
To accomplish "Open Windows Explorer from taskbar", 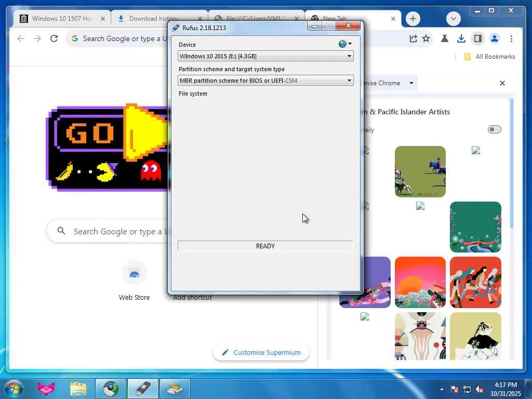I will tap(78, 389).
